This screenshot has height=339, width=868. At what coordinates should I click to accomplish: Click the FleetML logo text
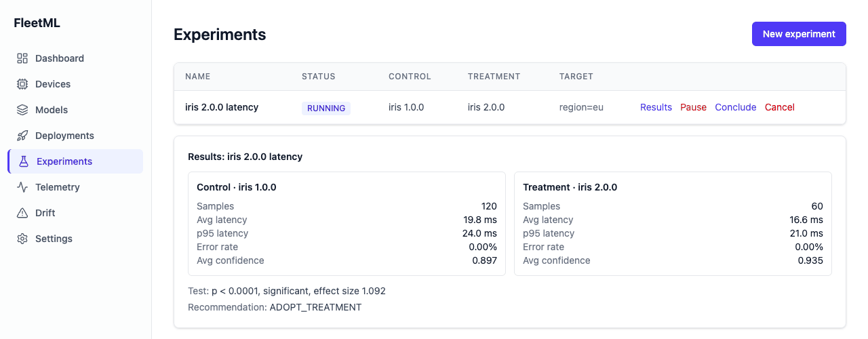(37, 23)
